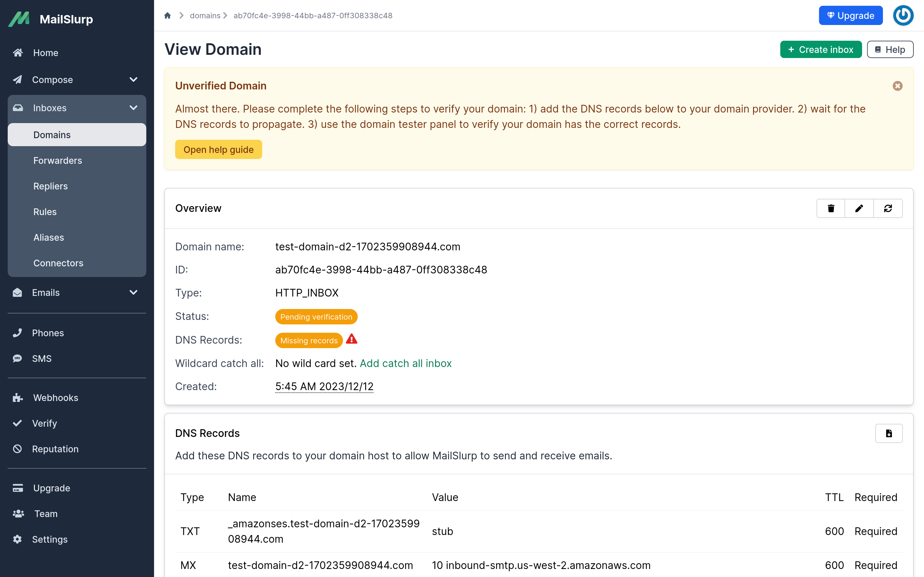This screenshot has width=924, height=577.
Task: Expand the Emails section
Action: point(133,292)
